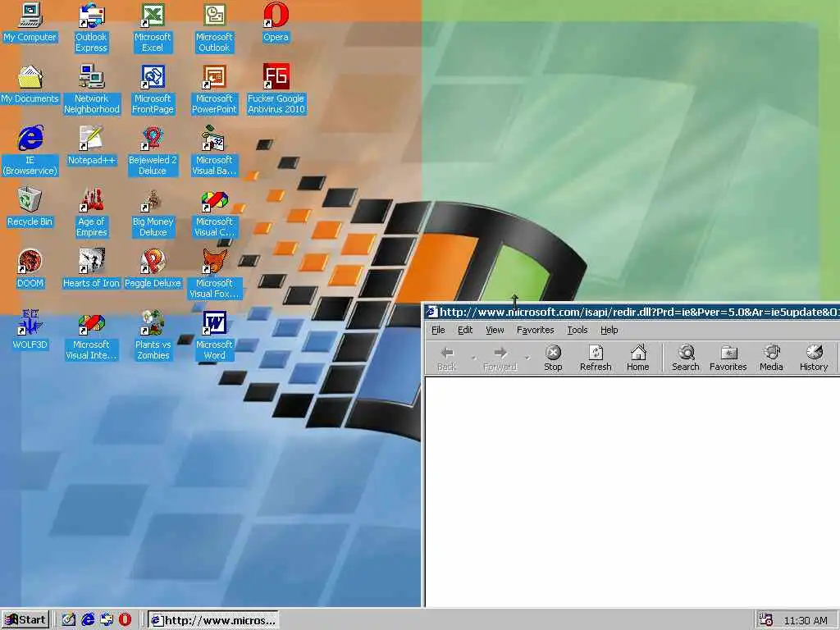Viewport: 840px width, 630px height.
Task: Open the File menu in Internet Explorer
Action: (x=438, y=330)
